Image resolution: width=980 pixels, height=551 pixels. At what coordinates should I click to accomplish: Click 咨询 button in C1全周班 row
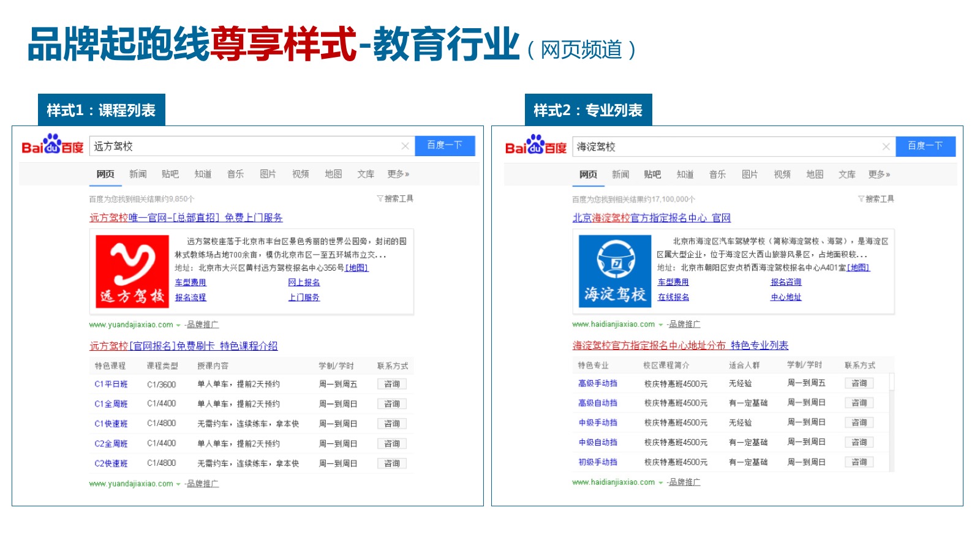tap(392, 404)
